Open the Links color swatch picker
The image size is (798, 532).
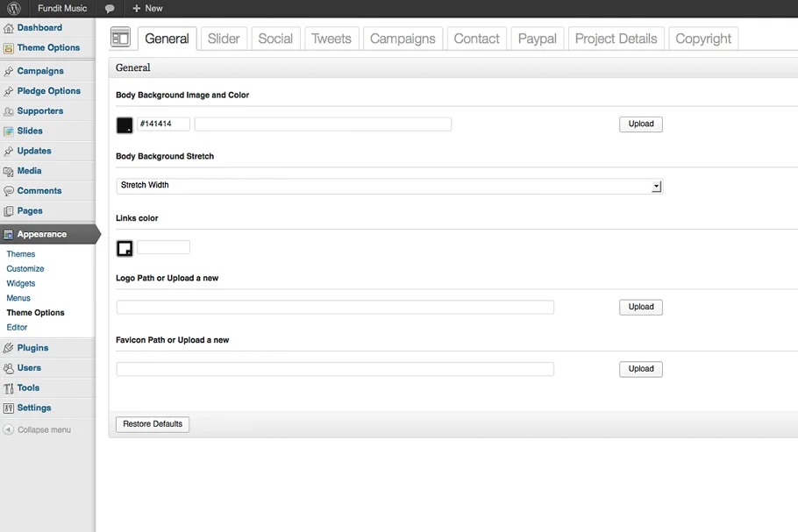pyautogui.click(x=125, y=248)
